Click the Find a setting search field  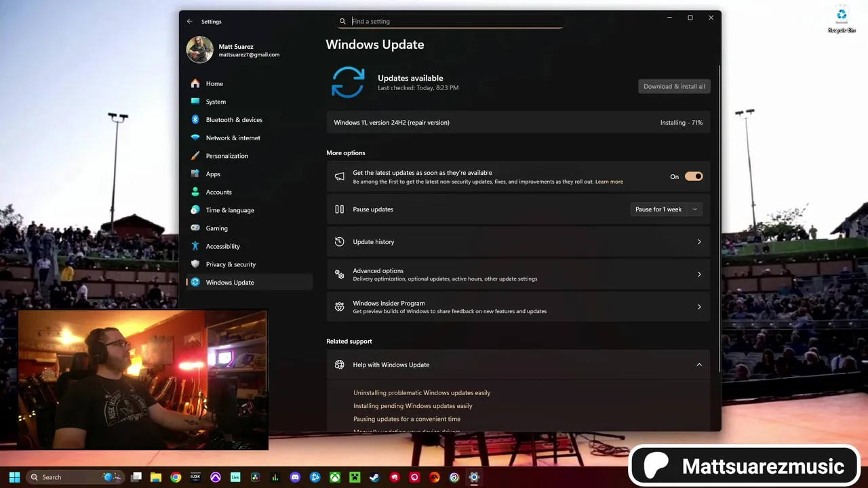pyautogui.click(x=450, y=21)
